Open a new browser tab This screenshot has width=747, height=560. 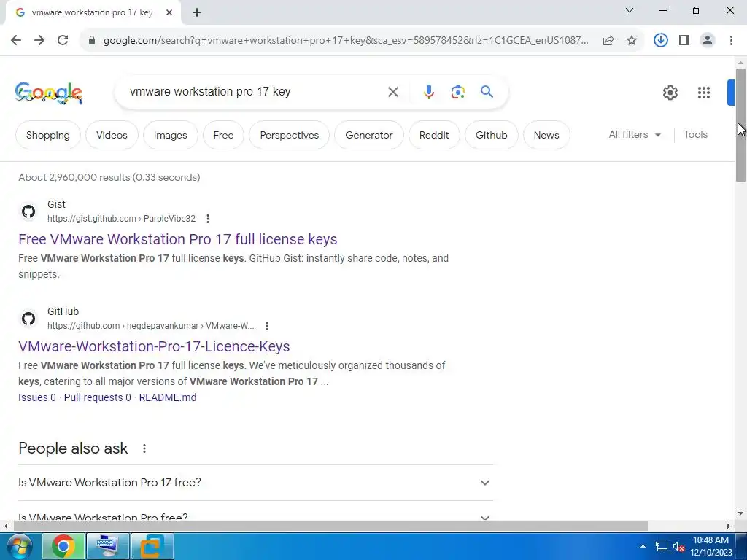pyautogui.click(x=197, y=12)
